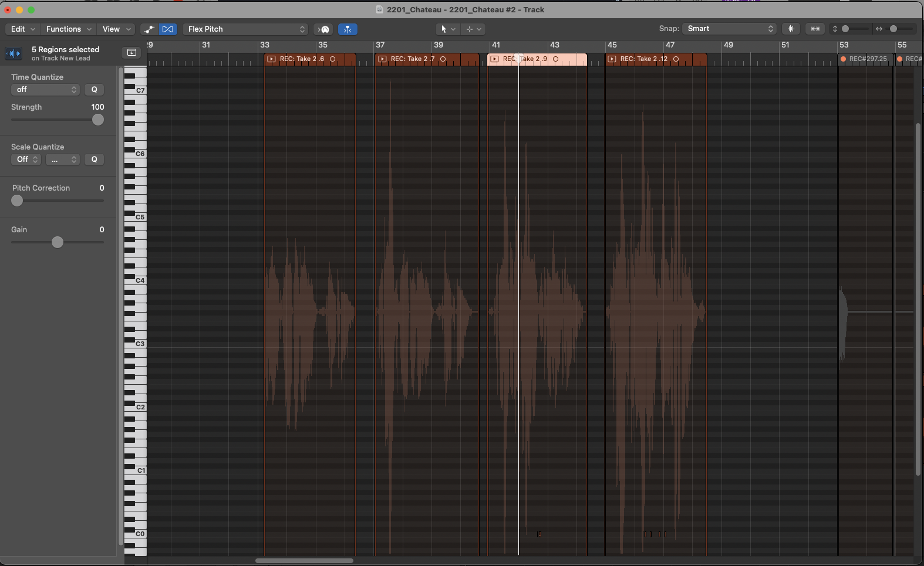
Task: Open the Snap Smart dropdown
Action: pyautogui.click(x=730, y=29)
